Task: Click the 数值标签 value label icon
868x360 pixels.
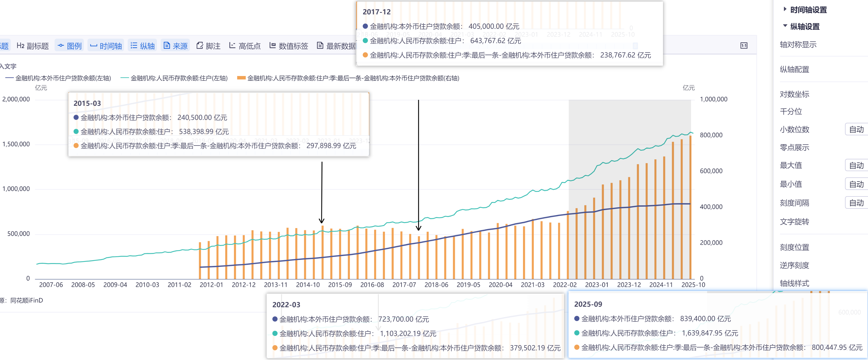Action: coord(273,45)
